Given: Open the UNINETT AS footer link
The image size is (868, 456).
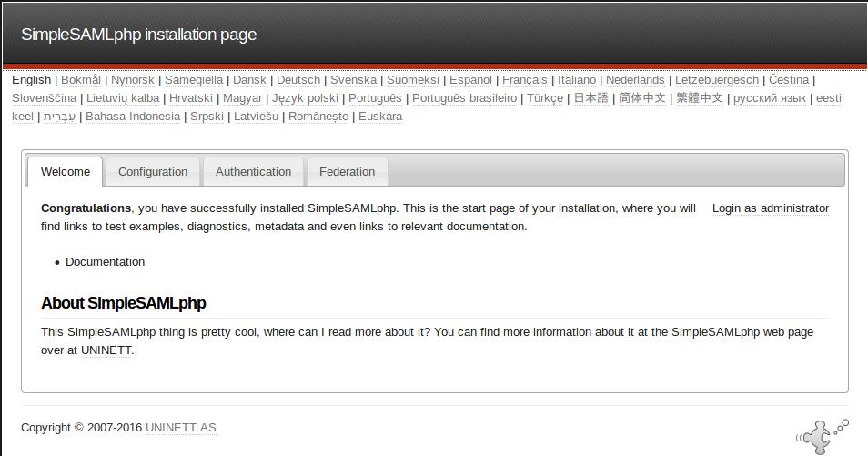Looking at the screenshot, I should point(181,428).
